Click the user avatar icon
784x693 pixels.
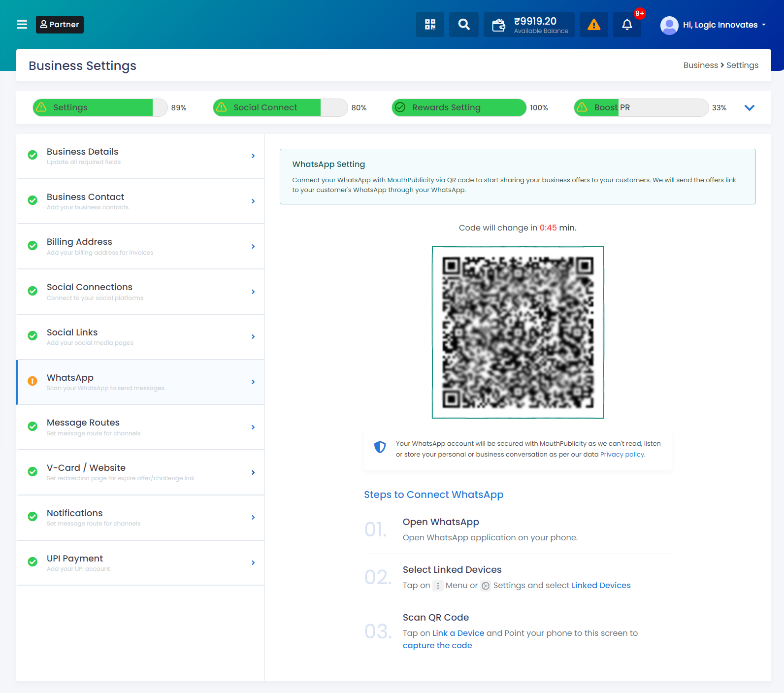tap(669, 25)
